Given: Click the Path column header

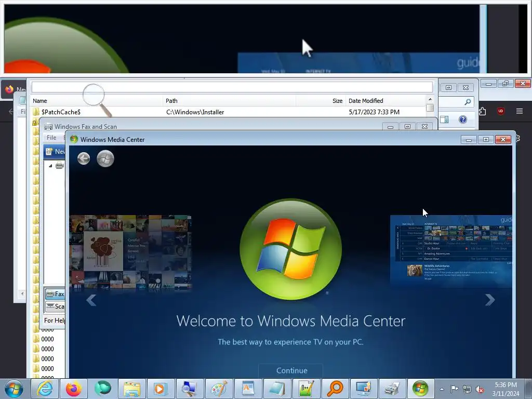Looking at the screenshot, I should pos(229,101).
